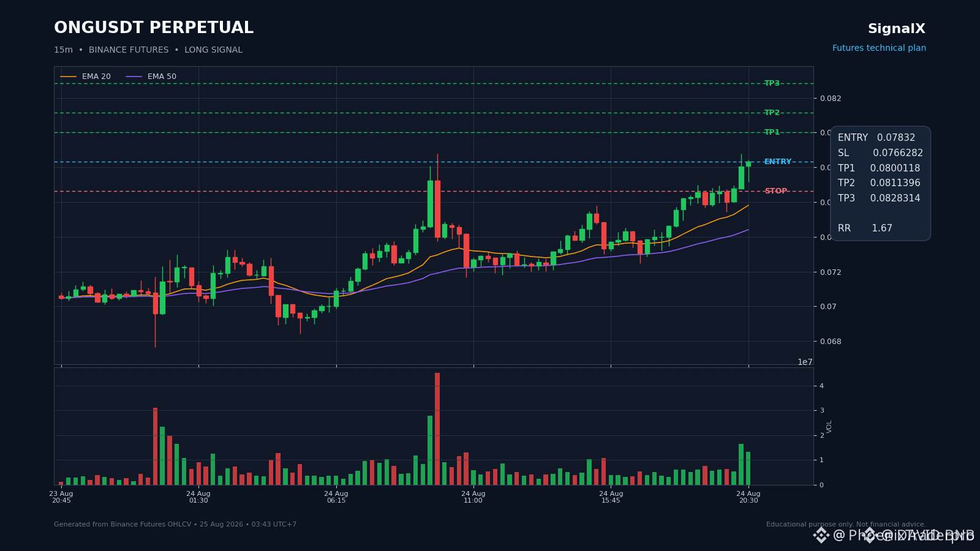Click the blue ENTRY line label

pos(778,162)
